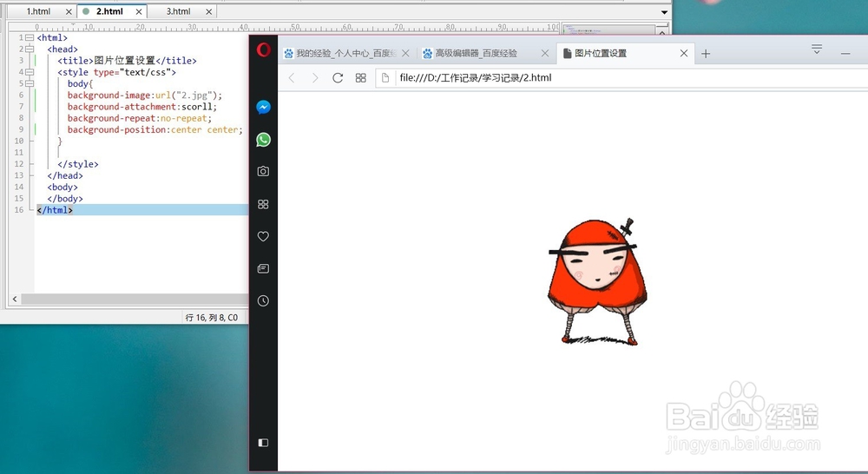Minimize the Opera browser window
This screenshot has height=474, width=868.
tap(845, 54)
